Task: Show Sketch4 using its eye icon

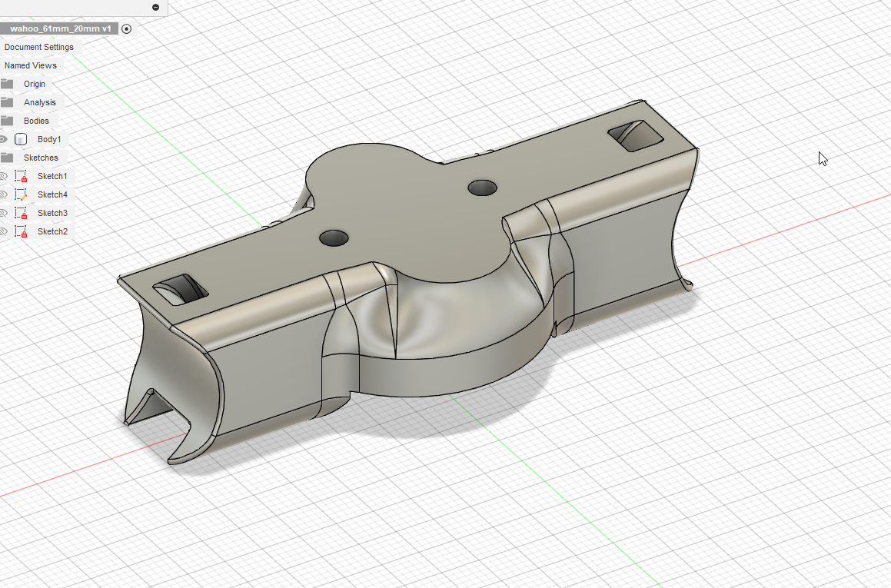Action: coord(3,195)
